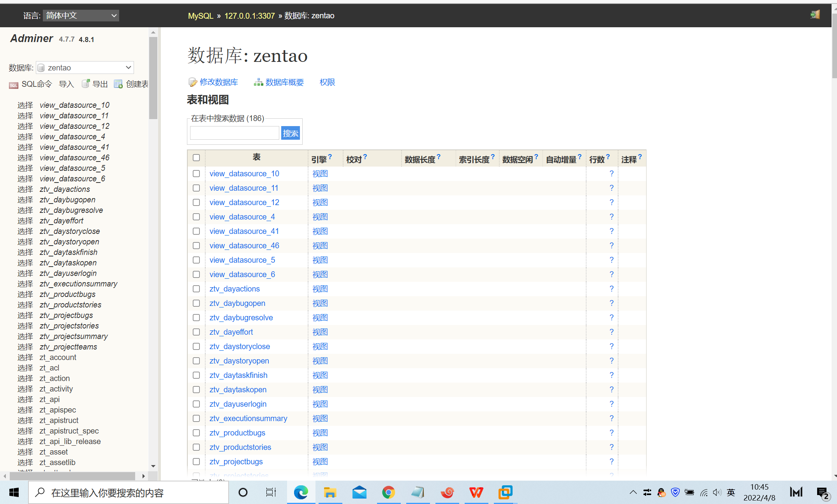Toggle the select-all checkbox in table header
The width and height of the screenshot is (837, 504).
196,158
